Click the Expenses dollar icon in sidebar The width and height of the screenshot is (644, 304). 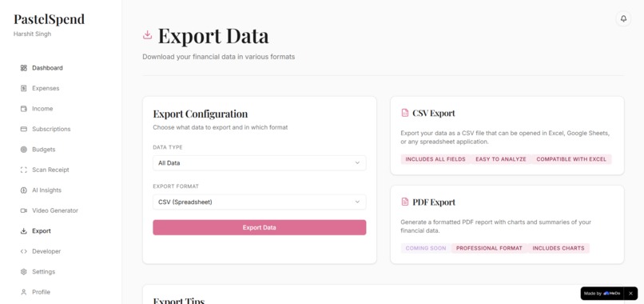pyautogui.click(x=23, y=89)
